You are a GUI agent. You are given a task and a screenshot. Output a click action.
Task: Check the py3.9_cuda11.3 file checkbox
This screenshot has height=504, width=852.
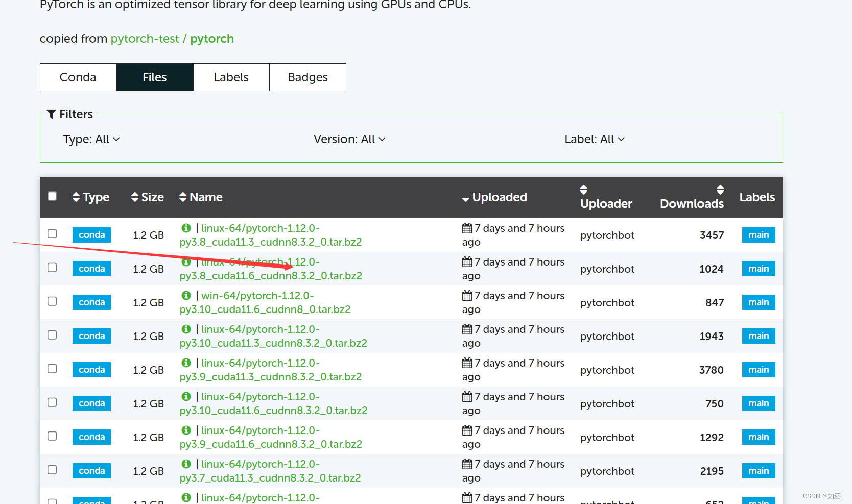(x=52, y=369)
